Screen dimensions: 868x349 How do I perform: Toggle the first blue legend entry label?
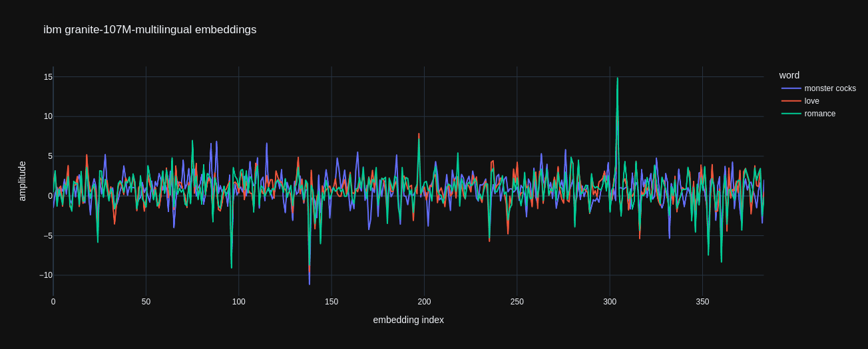click(x=829, y=88)
